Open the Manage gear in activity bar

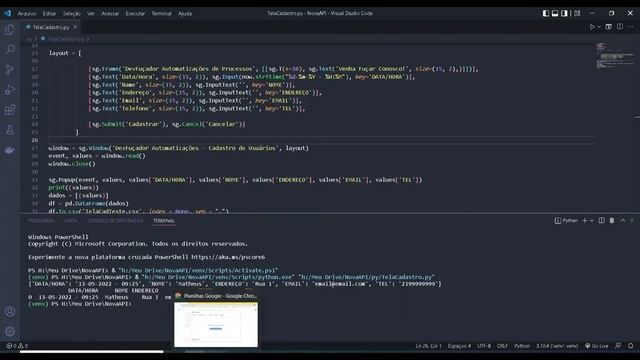click(x=10, y=331)
